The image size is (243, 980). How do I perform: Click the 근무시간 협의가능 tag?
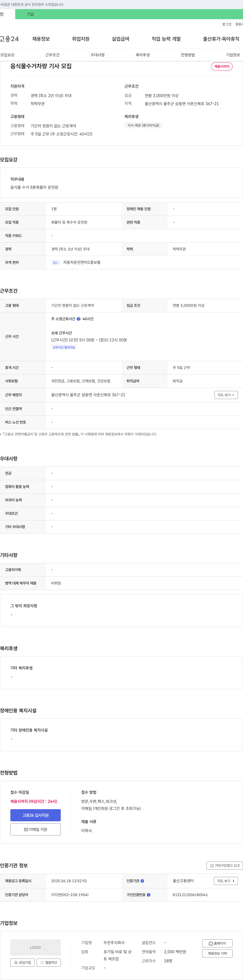coord(64,347)
